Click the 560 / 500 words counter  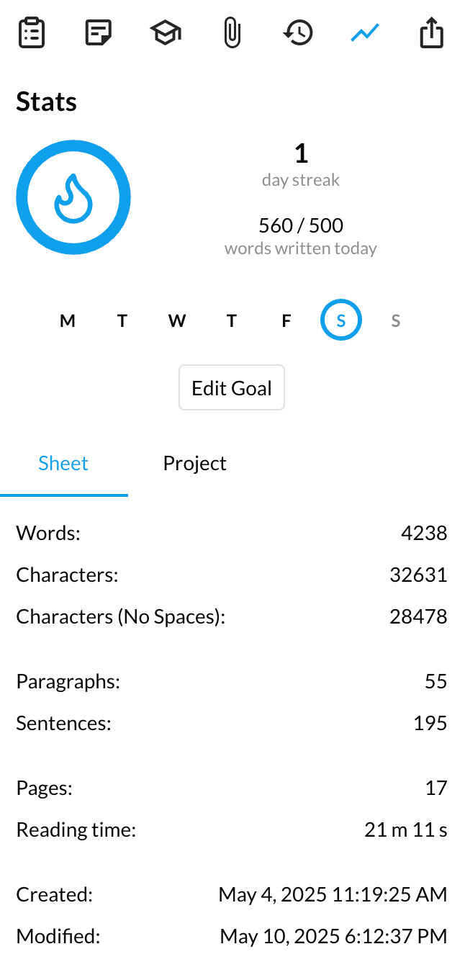pyautogui.click(x=301, y=226)
